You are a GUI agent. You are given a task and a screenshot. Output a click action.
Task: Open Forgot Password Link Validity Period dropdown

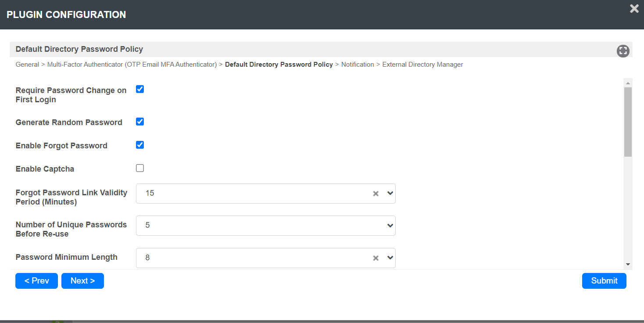pos(390,194)
